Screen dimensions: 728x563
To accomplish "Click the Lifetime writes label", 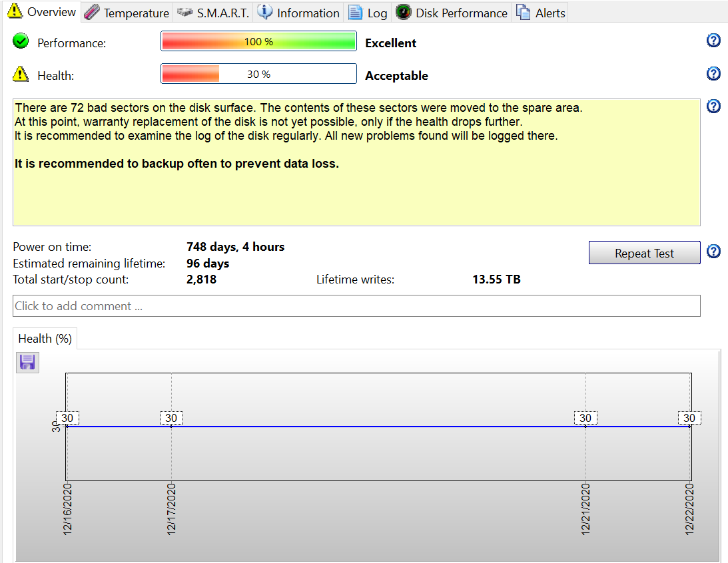I will point(355,280).
